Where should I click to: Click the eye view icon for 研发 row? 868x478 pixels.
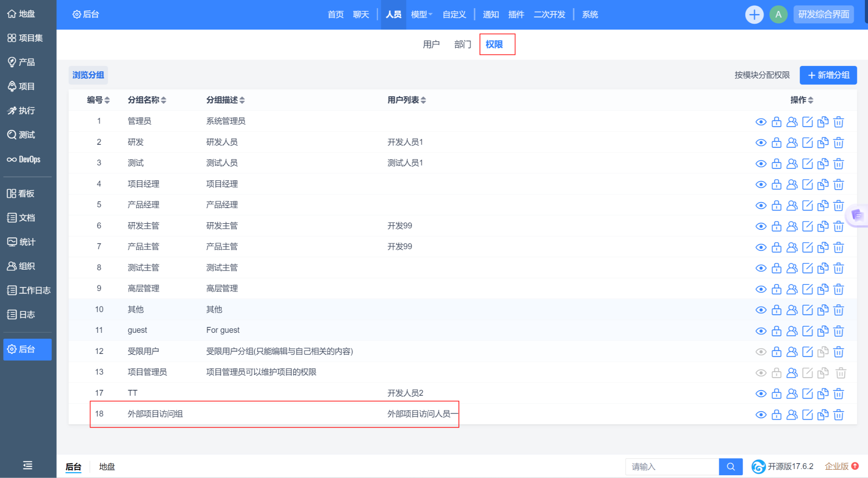pos(761,143)
